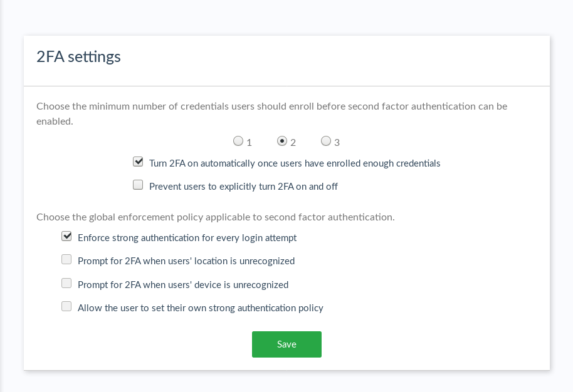Check the prevent explicit 2FA toggling box

(x=138, y=184)
